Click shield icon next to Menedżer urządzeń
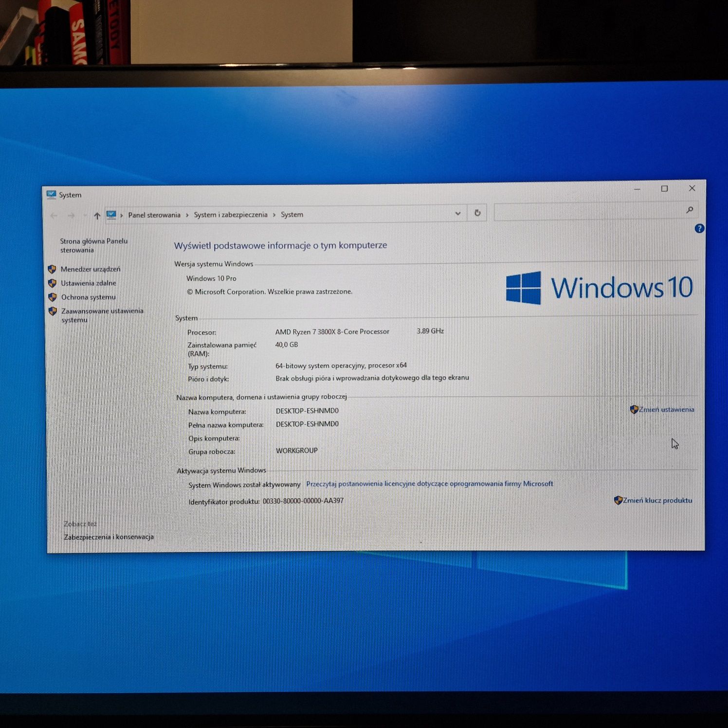The image size is (728, 728). point(52,269)
